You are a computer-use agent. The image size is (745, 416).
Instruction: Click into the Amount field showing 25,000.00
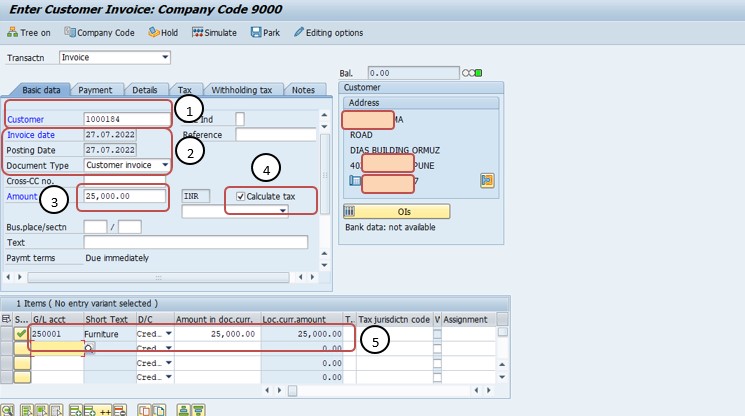coord(125,196)
